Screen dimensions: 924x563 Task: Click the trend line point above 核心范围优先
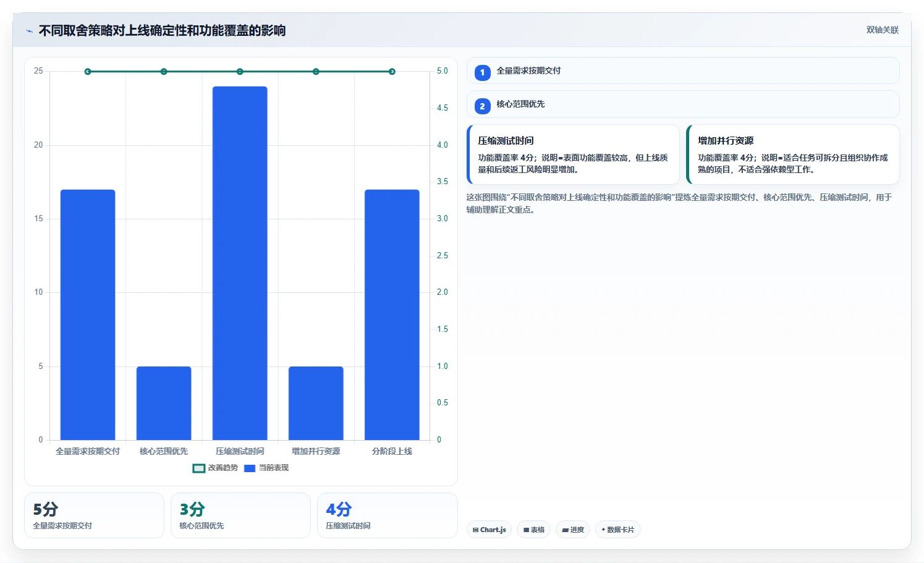click(164, 72)
